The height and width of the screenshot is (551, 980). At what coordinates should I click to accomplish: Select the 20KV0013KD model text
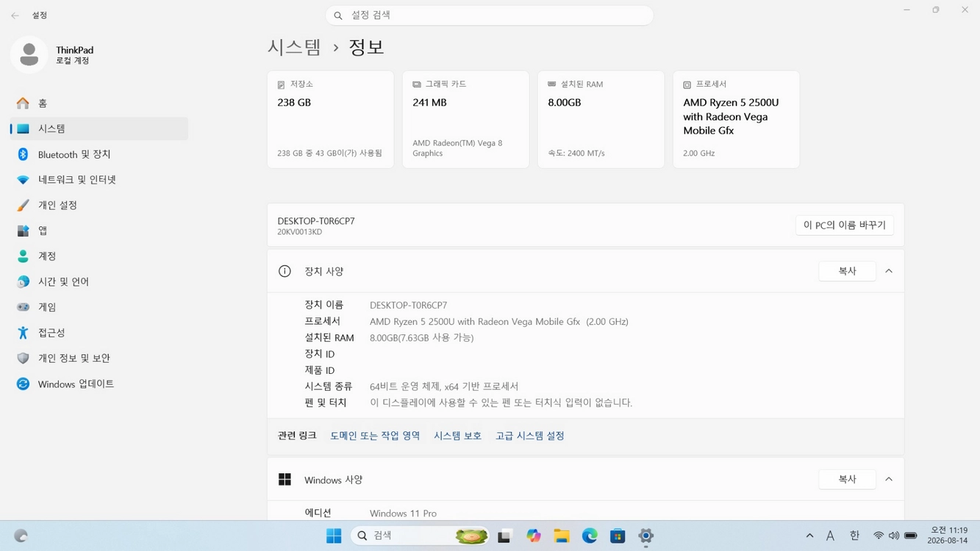click(300, 232)
